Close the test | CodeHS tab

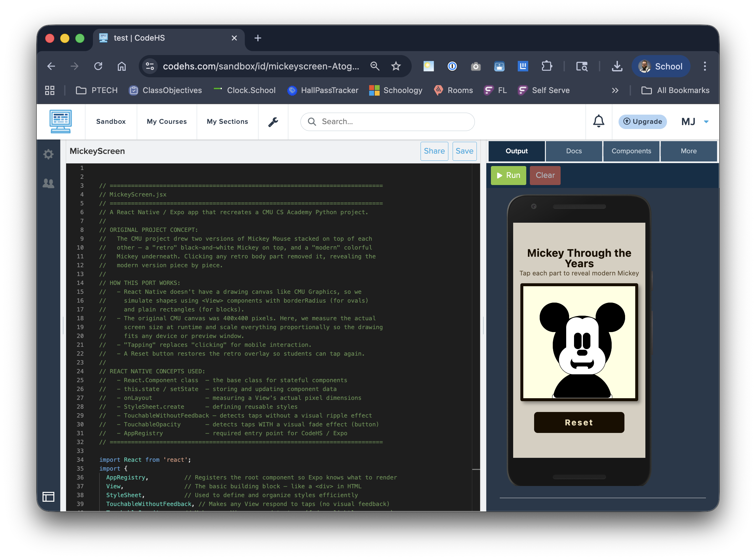click(234, 38)
